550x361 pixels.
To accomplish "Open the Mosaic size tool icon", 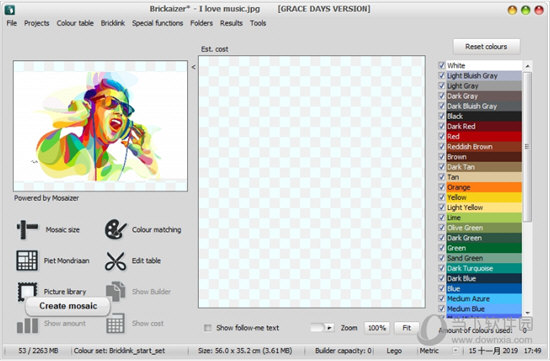I will [27, 230].
